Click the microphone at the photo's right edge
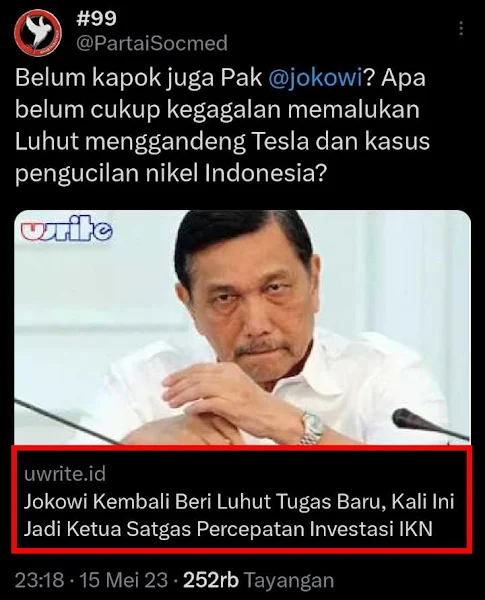Screen dimensions: 485x600 tap(429, 424)
